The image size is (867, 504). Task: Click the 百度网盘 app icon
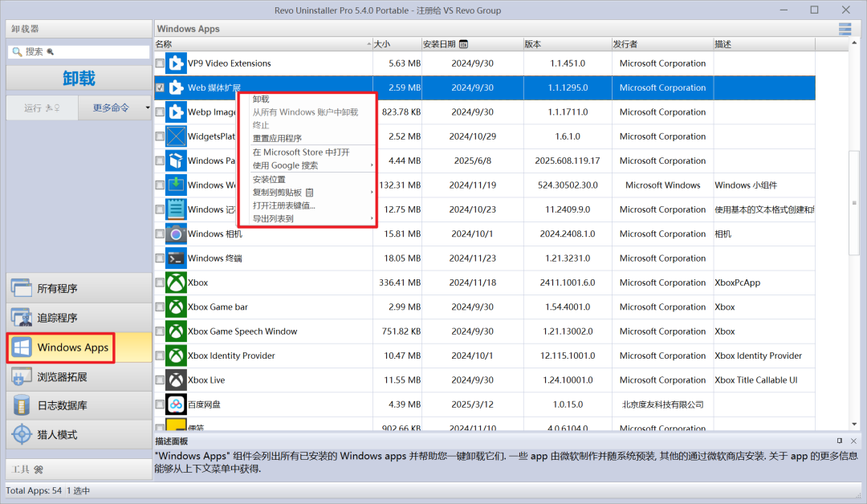(x=176, y=404)
